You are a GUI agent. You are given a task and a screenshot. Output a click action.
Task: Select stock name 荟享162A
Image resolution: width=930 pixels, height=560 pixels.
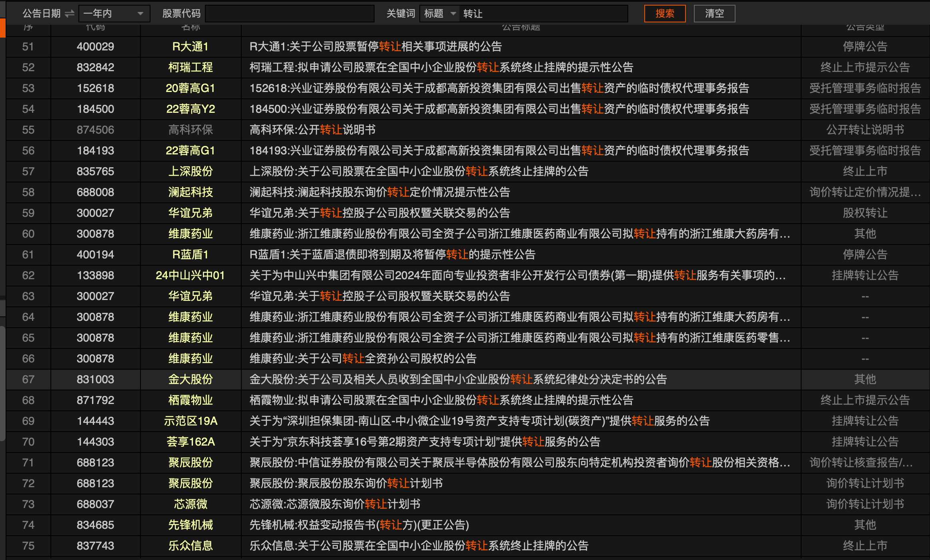[x=190, y=442]
